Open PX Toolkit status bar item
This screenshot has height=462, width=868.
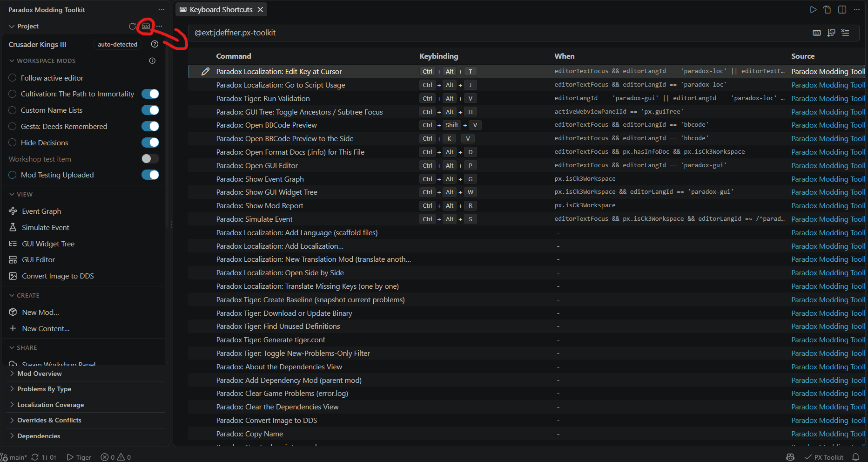824,457
